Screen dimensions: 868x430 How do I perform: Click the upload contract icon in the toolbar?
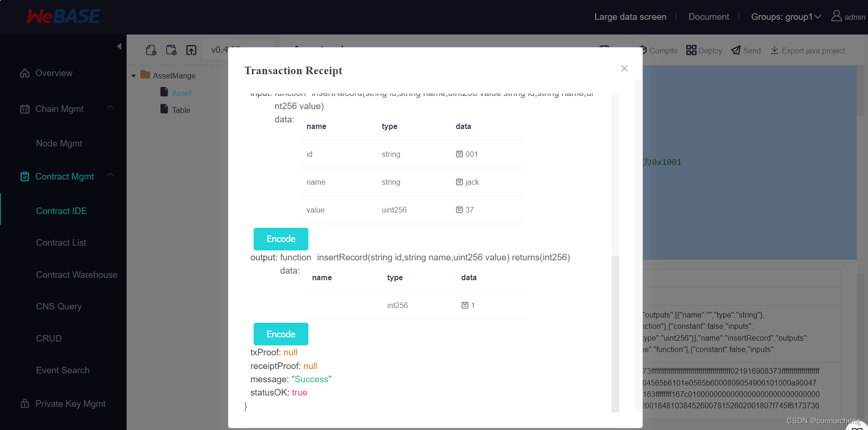[191, 50]
